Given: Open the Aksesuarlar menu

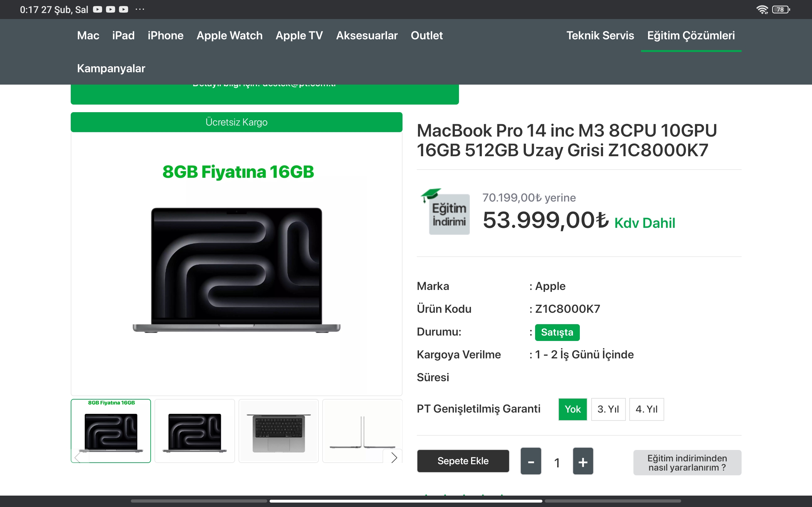Looking at the screenshot, I should tap(367, 35).
